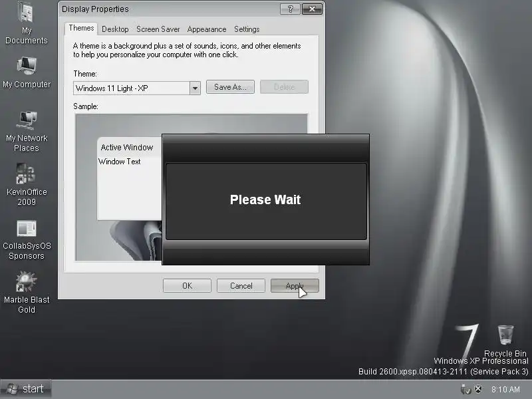
Task: Select the My Computer desktop icon
Action: [x=27, y=72]
